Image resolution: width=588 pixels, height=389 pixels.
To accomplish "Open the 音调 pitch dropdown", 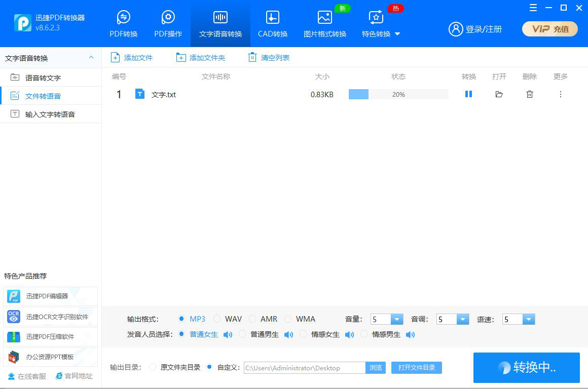I will click(x=463, y=319).
